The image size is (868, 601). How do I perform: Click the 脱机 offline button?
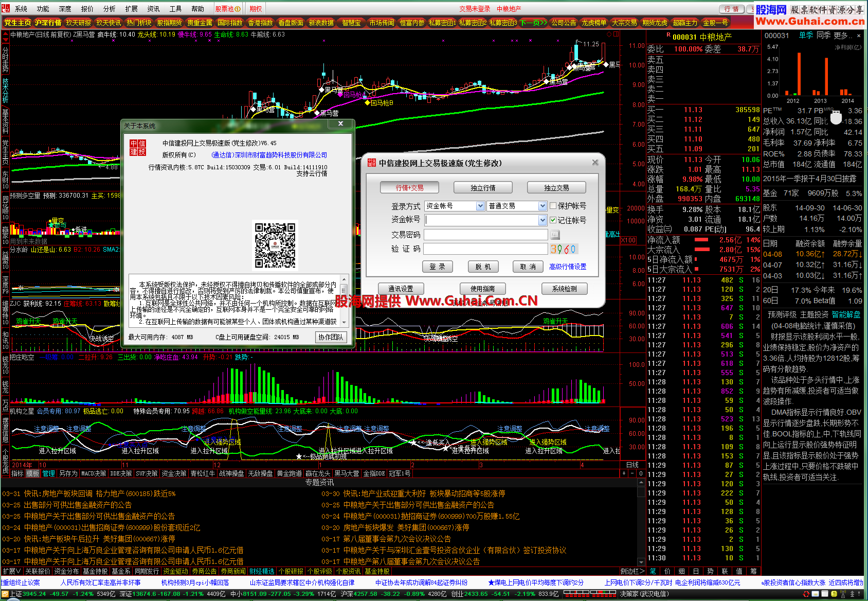483,267
